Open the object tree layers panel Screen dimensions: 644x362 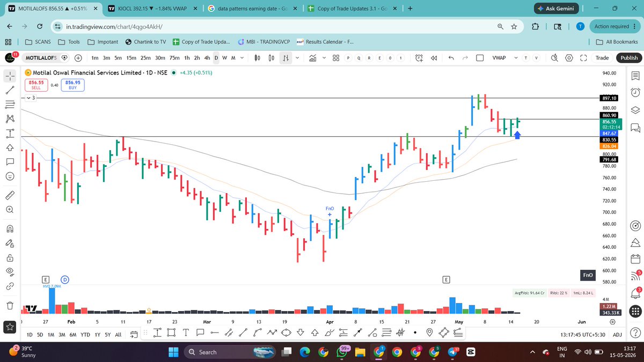635,110
